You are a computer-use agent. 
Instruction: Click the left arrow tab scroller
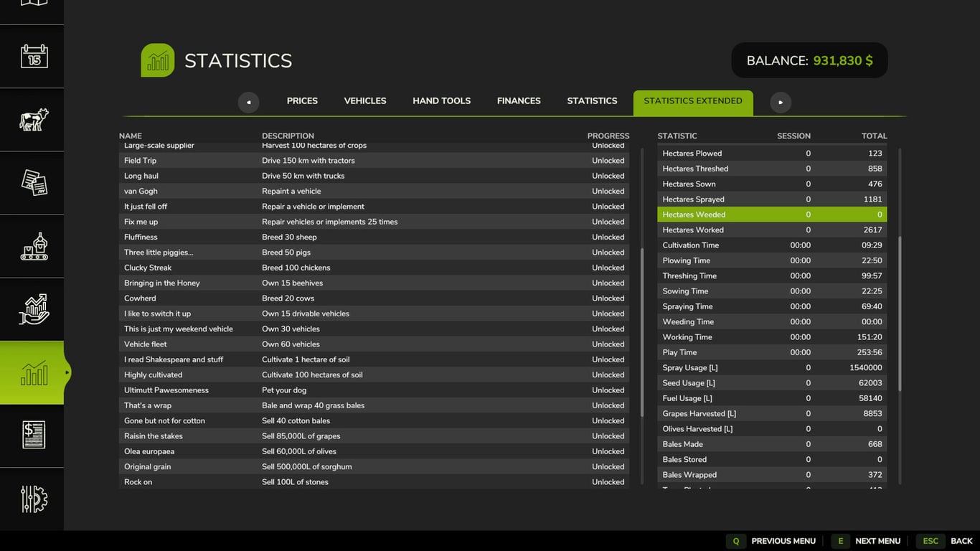point(248,102)
